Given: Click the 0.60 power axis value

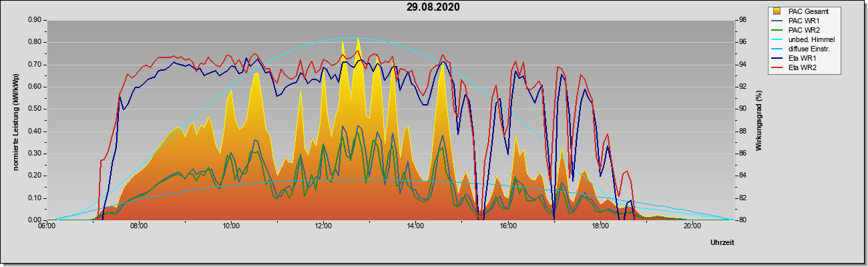Looking at the screenshot, I should tap(35, 87).
